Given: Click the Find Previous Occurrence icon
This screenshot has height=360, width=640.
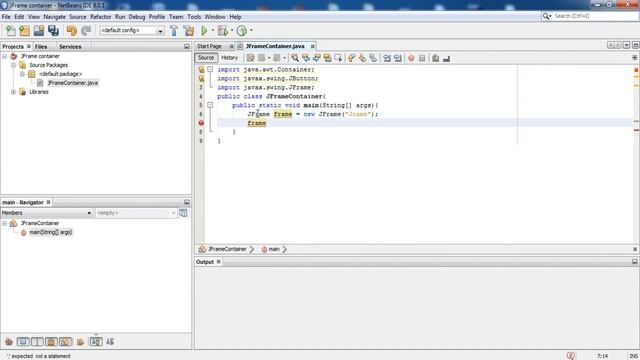Looking at the screenshot, I should coord(306,58).
